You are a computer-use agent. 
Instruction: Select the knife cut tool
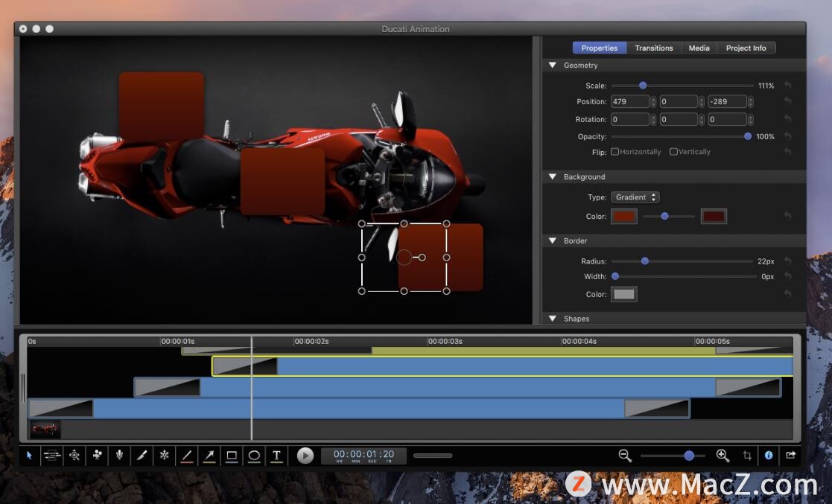[x=142, y=455]
